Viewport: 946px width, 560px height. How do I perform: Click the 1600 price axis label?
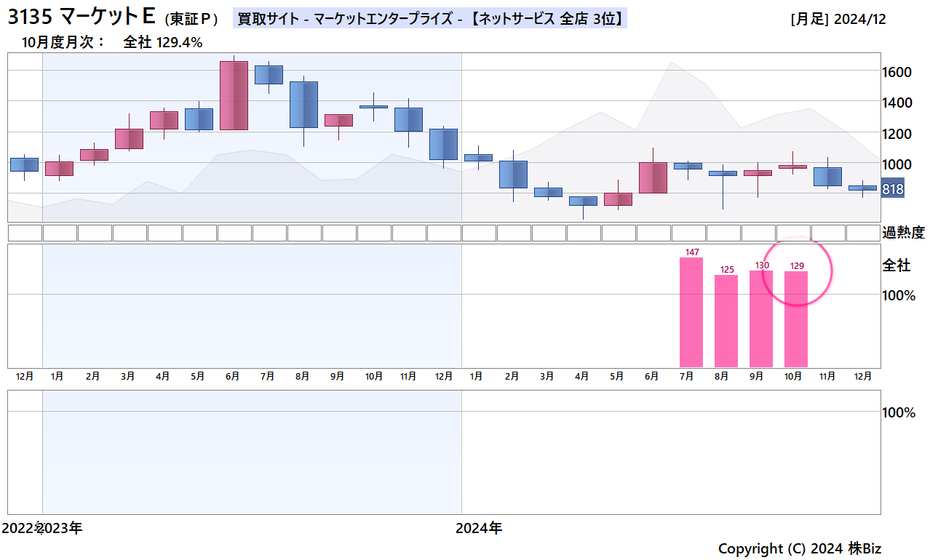[x=897, y=72]
